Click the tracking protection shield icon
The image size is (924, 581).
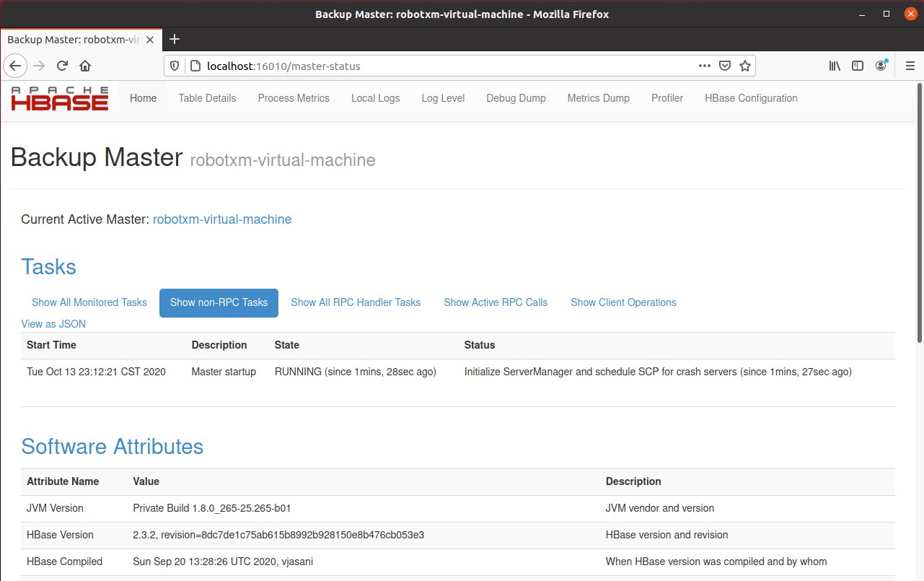point(175,66)
